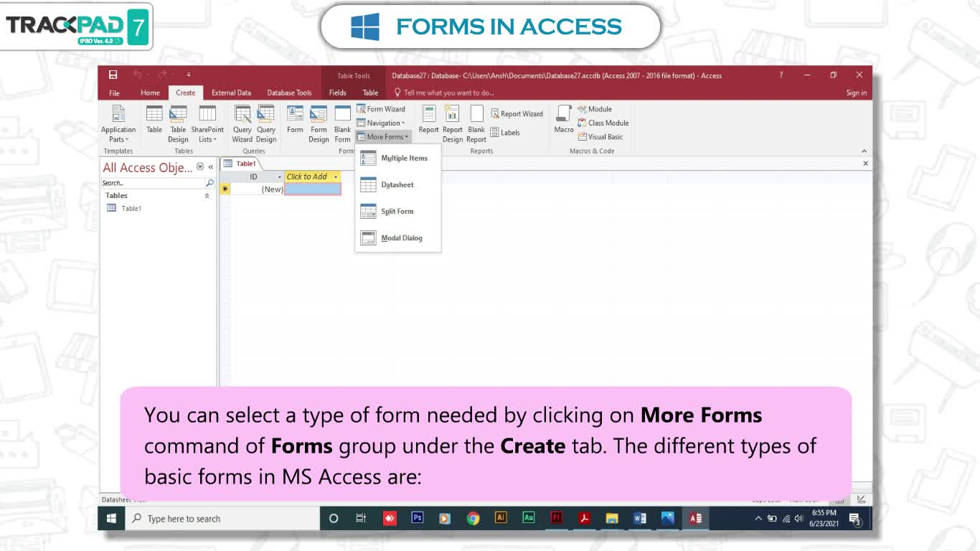Open the Customize Quick Access Toolbar dropdown

(189, 75)
